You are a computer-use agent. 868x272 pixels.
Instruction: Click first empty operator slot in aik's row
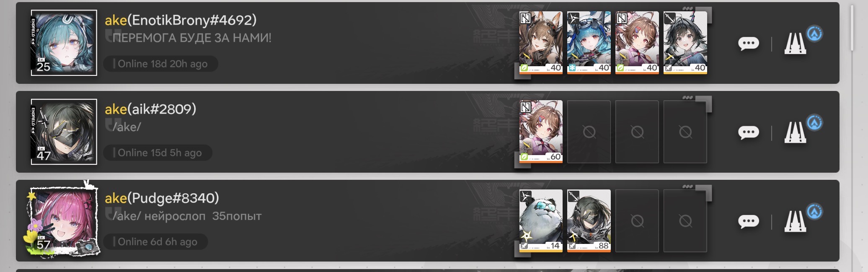pyautogui.click(x=589, y=132)
